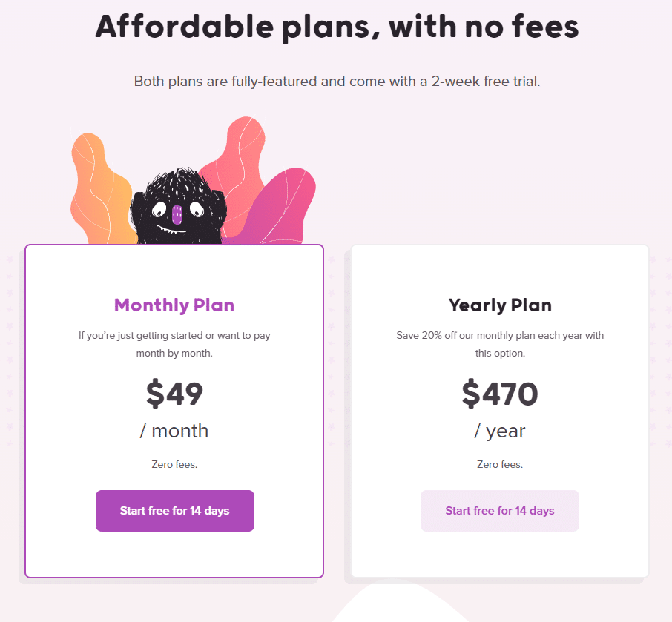Viewport: 672px width, 622px height.
Task: Start the Monthly Plan 14-day free trial
Action: point(174,511)
